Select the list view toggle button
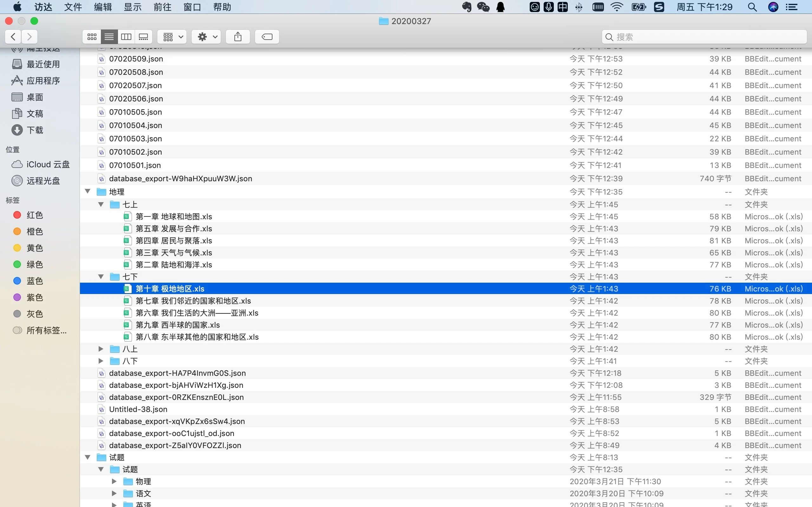This screenshot has height=507, width=812. coord(109,36)
